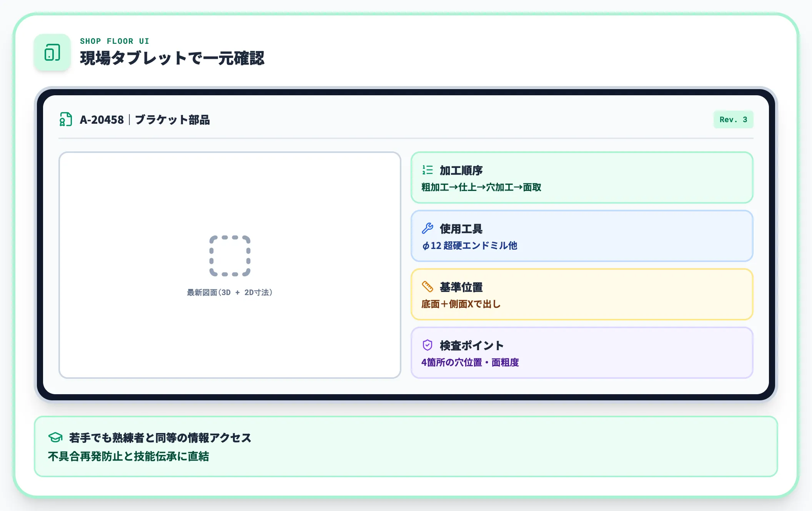Click the tablet icon beside the title
This screenshot has height=511, width=812.
52,52
